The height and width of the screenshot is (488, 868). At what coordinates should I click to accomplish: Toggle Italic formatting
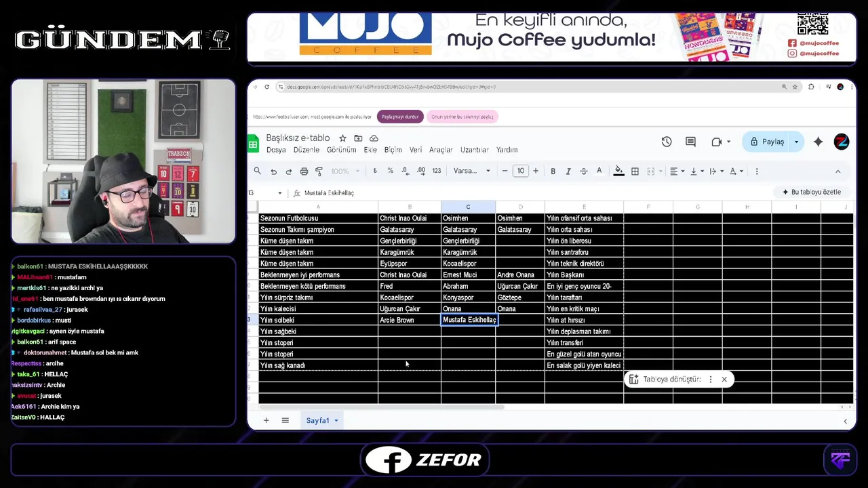(x=568, y=171)
